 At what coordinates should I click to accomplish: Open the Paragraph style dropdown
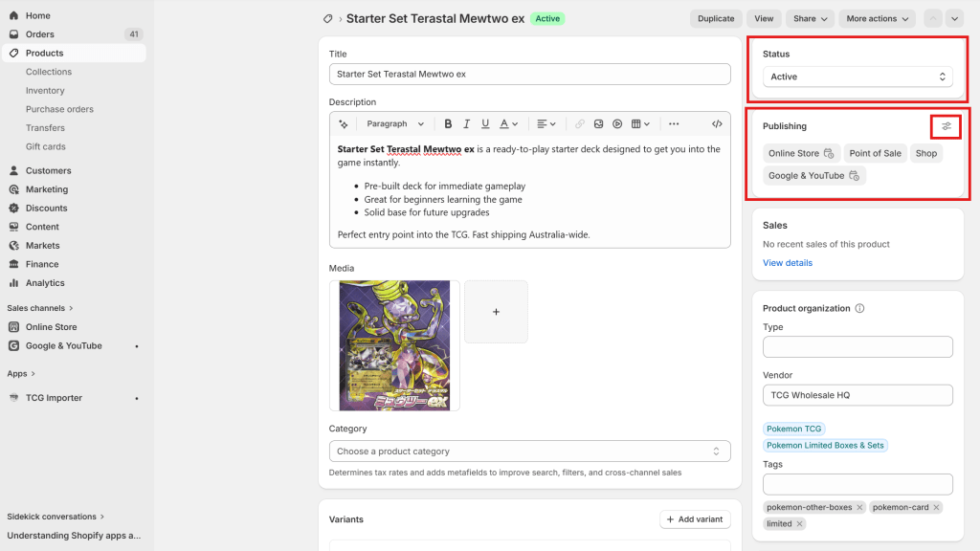[x=395, y=123]
